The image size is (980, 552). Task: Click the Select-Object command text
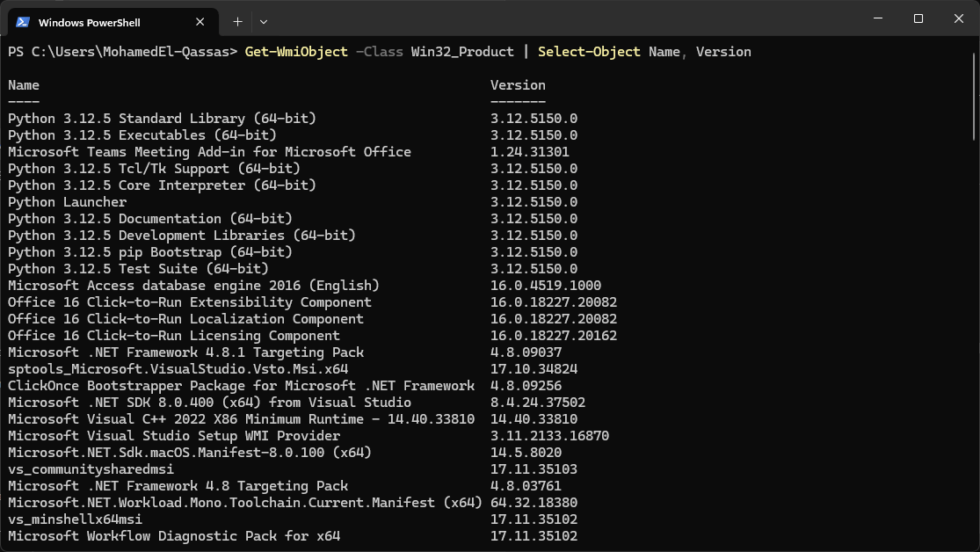589,52
